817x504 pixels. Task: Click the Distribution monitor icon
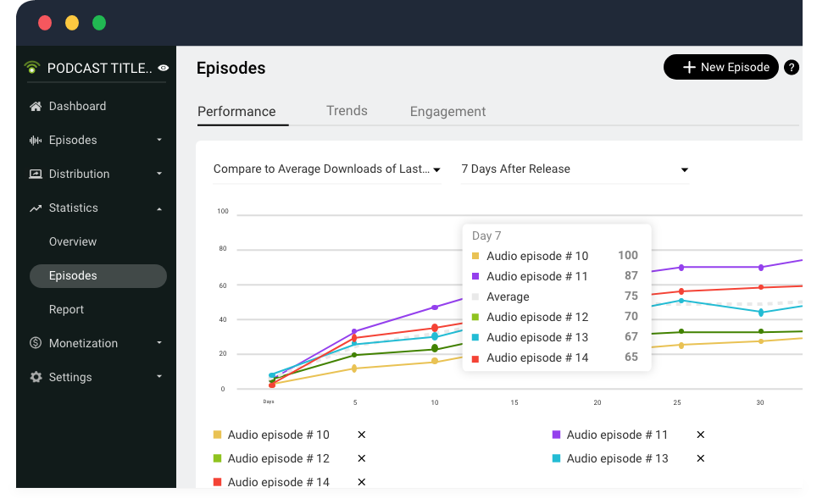pyautogui.click(x=36, y=174)
